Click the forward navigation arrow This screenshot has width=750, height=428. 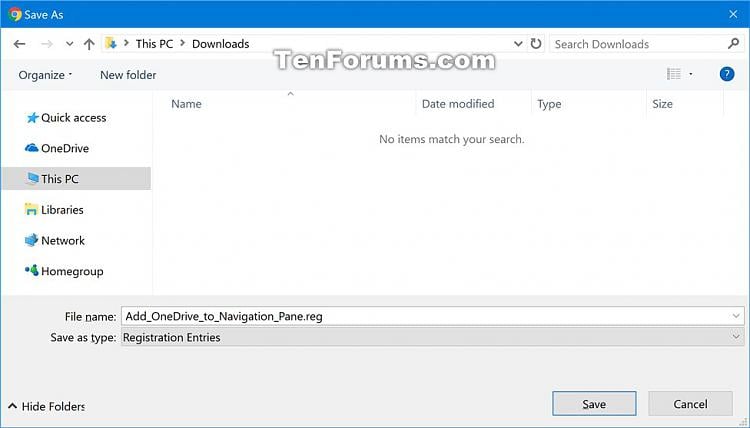point(46,44)
